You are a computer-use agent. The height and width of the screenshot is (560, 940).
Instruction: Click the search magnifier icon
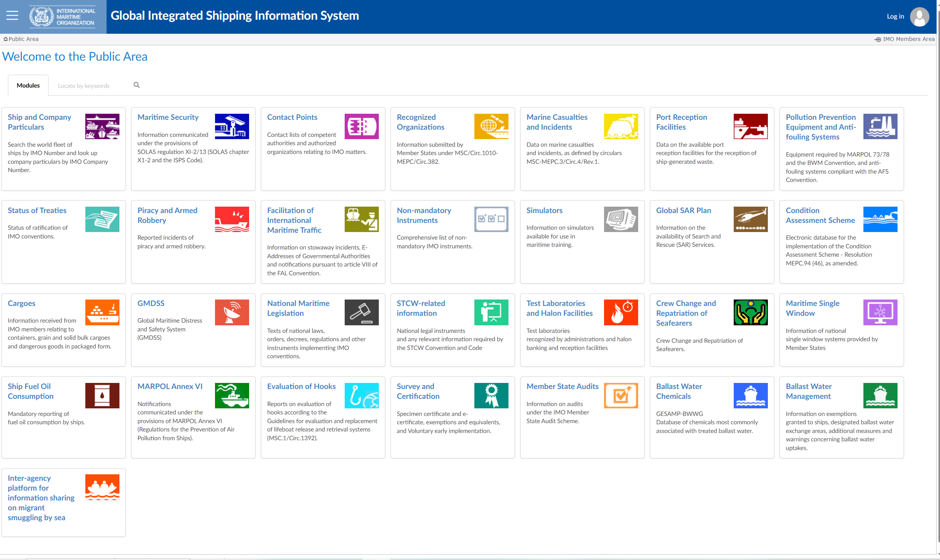[137, 85]
